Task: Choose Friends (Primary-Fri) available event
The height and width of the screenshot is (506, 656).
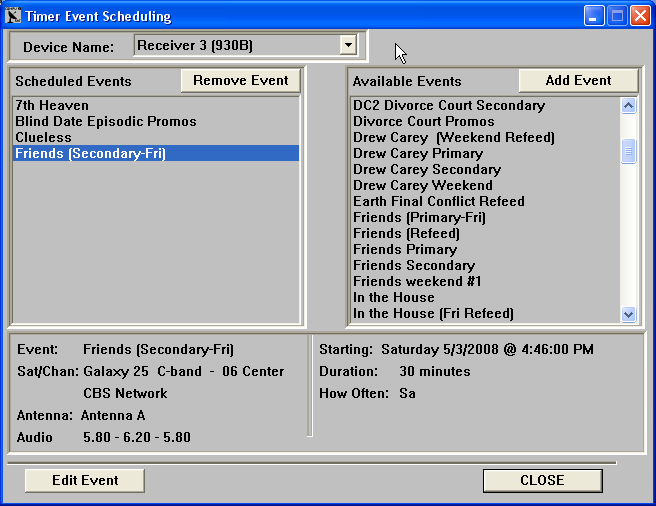Action: pyautogui.click(x=419, y=217)
